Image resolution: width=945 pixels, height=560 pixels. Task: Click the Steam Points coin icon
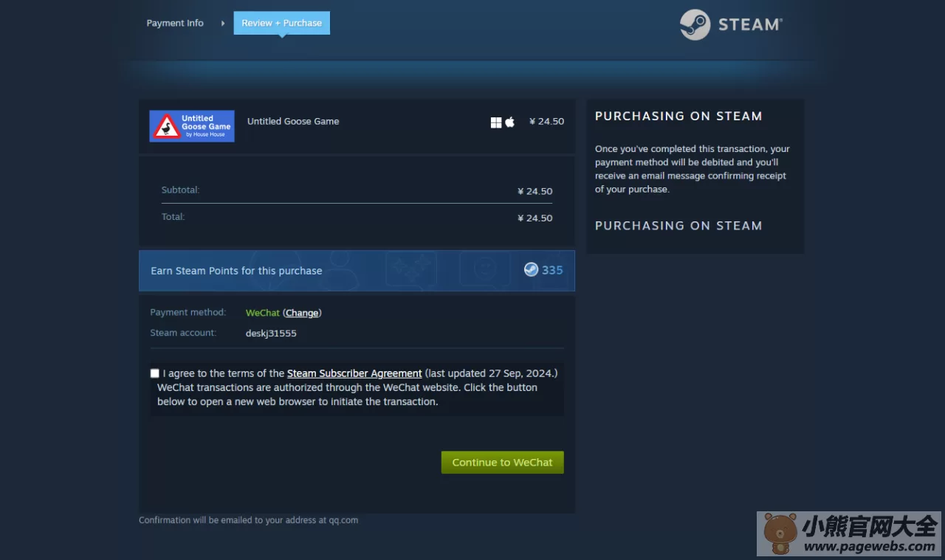(x=531, y=270)
